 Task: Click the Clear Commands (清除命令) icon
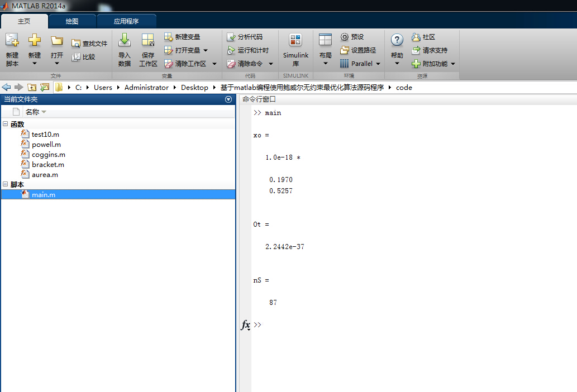click(231, 64)
